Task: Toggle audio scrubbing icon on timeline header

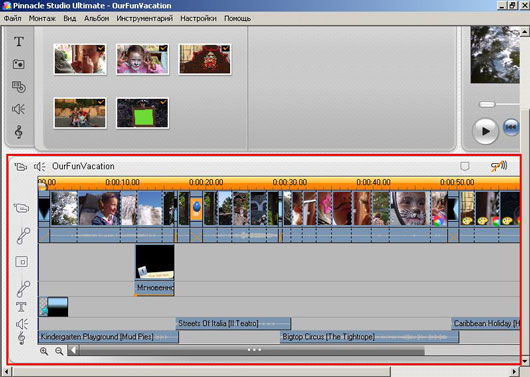Action: (499, 166)
